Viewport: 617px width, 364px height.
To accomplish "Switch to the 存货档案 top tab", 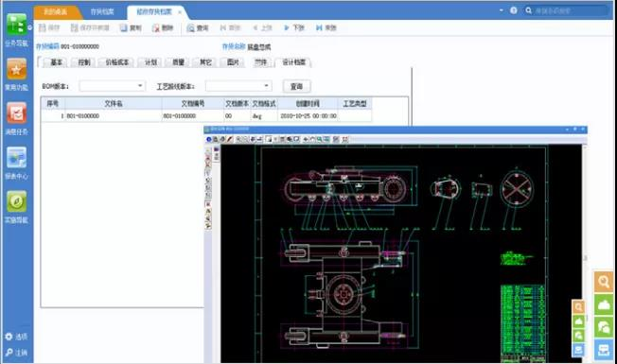I will point(102,11).
